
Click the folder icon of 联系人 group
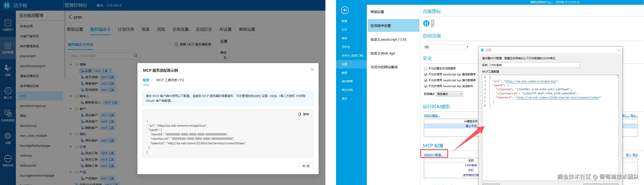77,96
